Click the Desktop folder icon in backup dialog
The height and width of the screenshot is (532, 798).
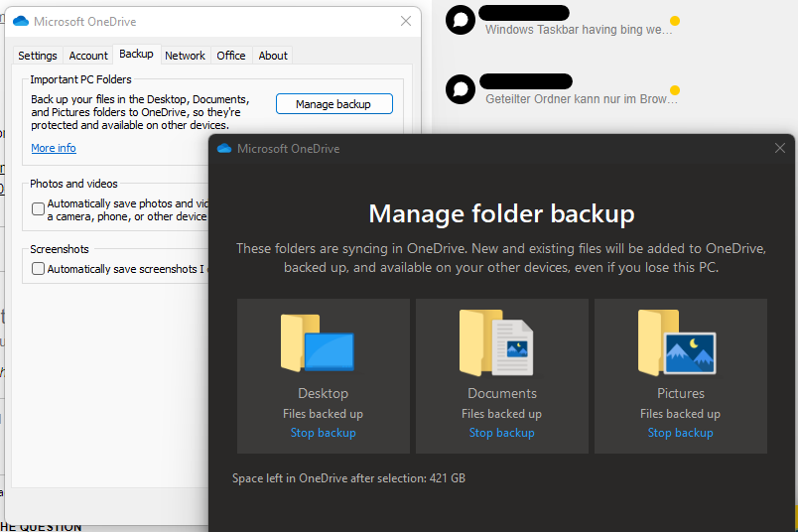[318, 342]
